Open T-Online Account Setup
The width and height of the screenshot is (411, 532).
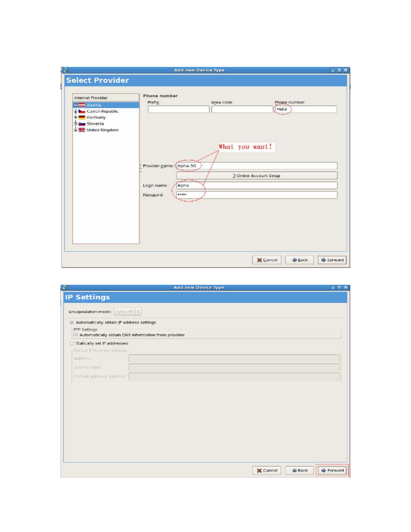click(x=257, y=176)
